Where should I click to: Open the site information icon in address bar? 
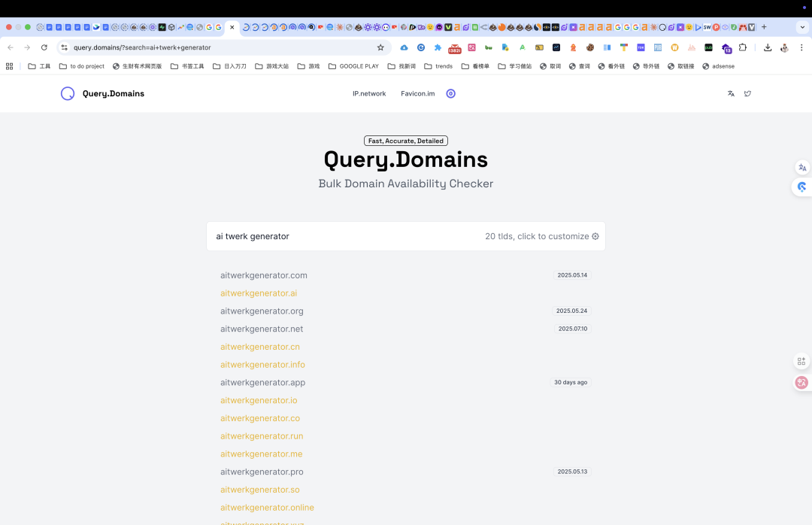(x=64, y=47)
